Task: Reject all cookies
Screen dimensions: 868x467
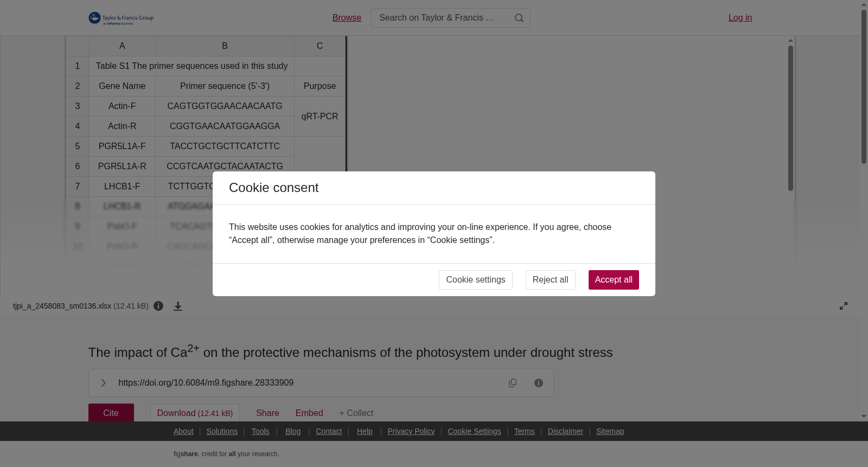Action: pyautogui.click(x=550, y=280)
